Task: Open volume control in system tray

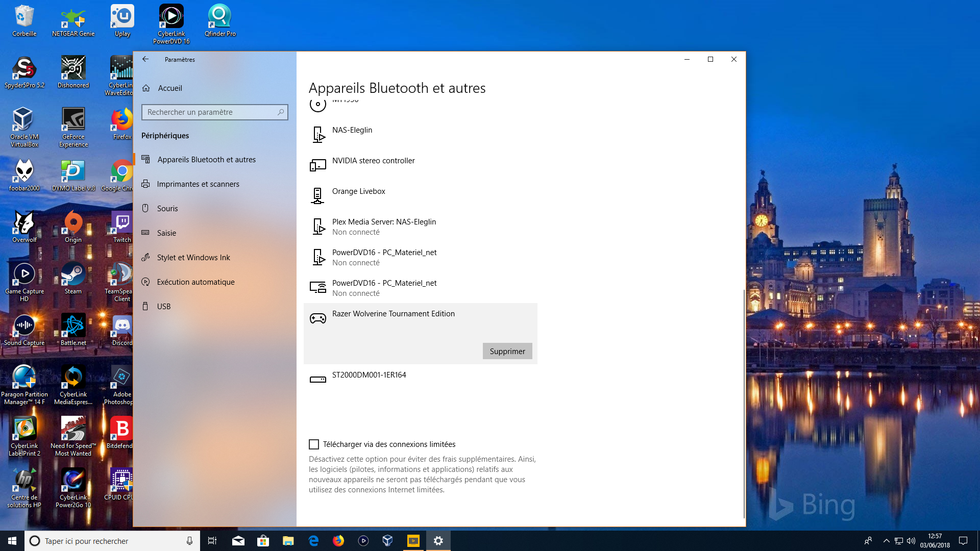Action: click(911, 541)
